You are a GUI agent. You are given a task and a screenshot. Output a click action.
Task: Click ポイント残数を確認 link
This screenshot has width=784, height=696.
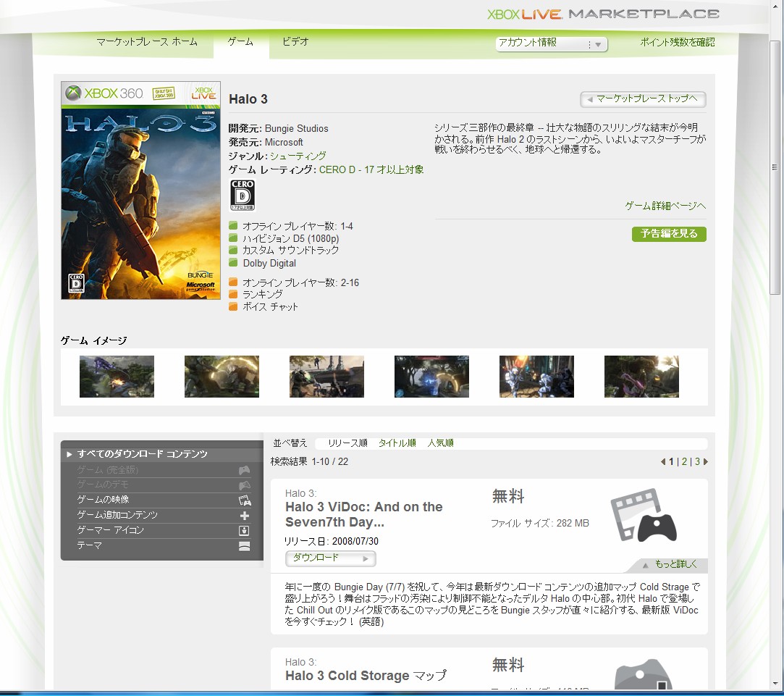(678, 43)
